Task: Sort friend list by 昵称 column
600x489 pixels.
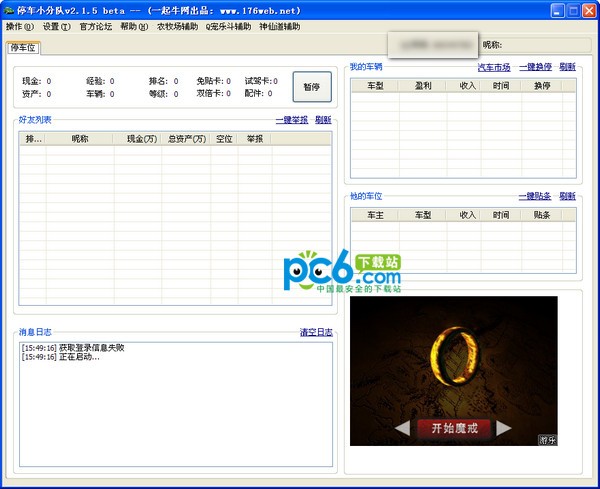Action: tap(80, 139)
